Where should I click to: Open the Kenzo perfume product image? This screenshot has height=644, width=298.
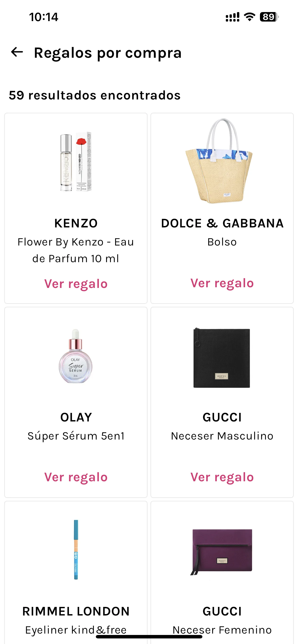(76, 162)
